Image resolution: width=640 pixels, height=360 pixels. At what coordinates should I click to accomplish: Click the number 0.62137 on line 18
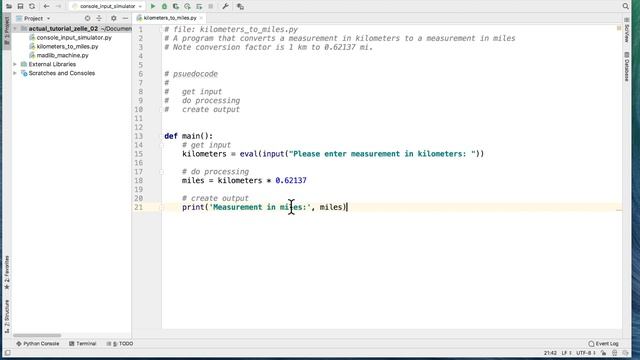pos(291,180)
